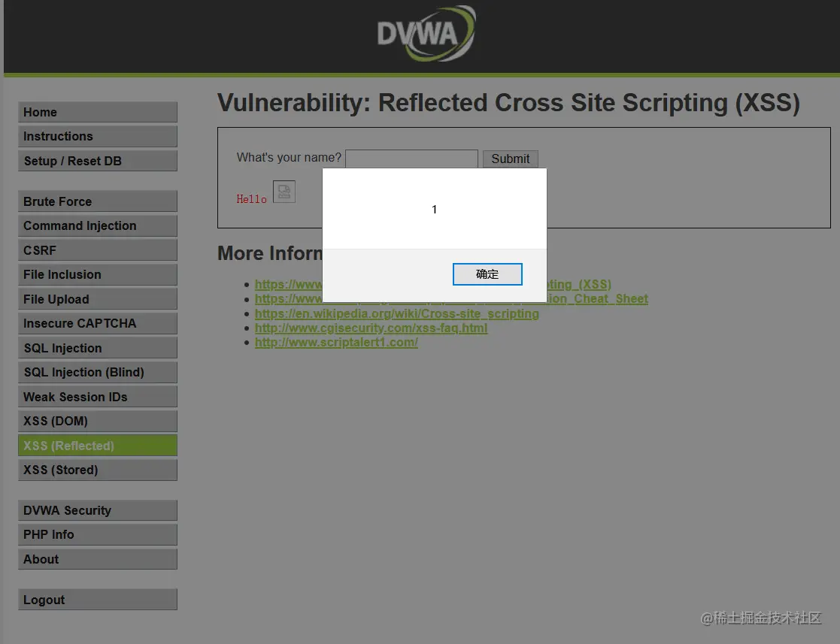Open SQL Injection (Blind) page
Image resolution: width=840 pixels, height=644 pixels.
[98, 372]
